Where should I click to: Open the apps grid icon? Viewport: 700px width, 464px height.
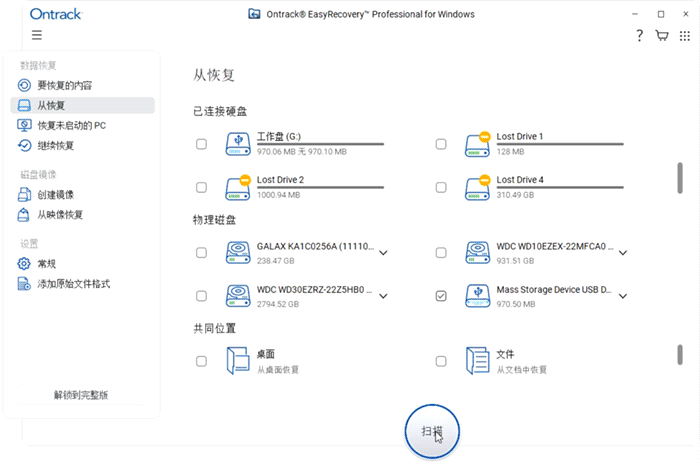pos(685,36)
